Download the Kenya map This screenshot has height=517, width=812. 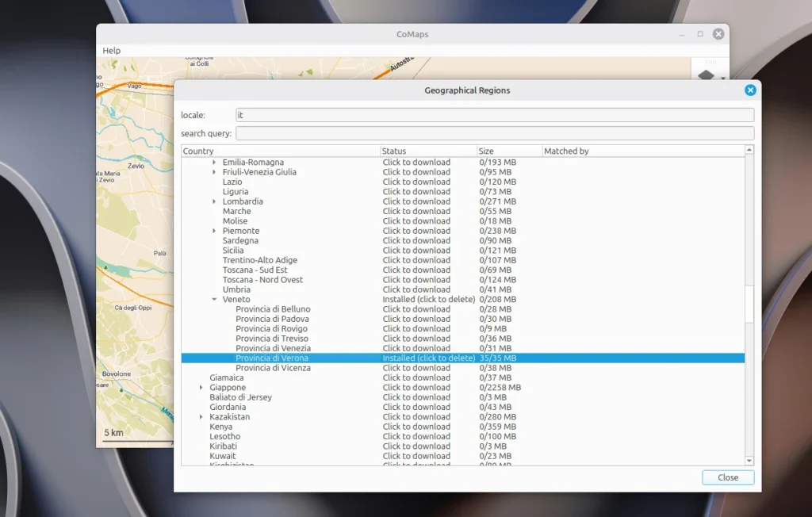pyautogui.click(x=417, y=427)
